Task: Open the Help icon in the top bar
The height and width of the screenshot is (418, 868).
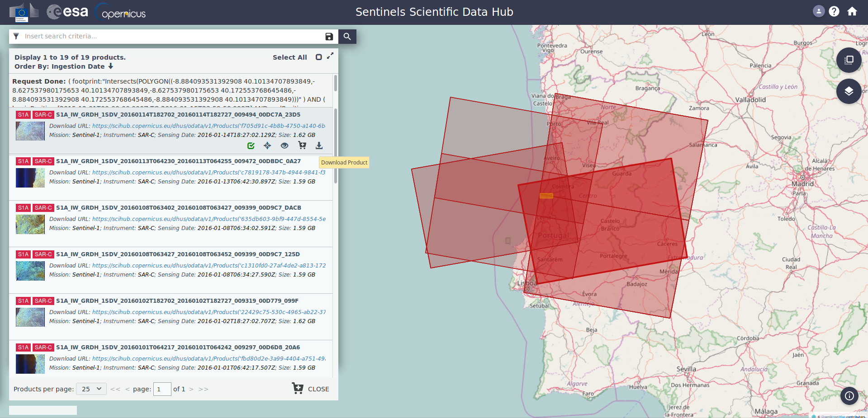Action: [x=835, y=11]
